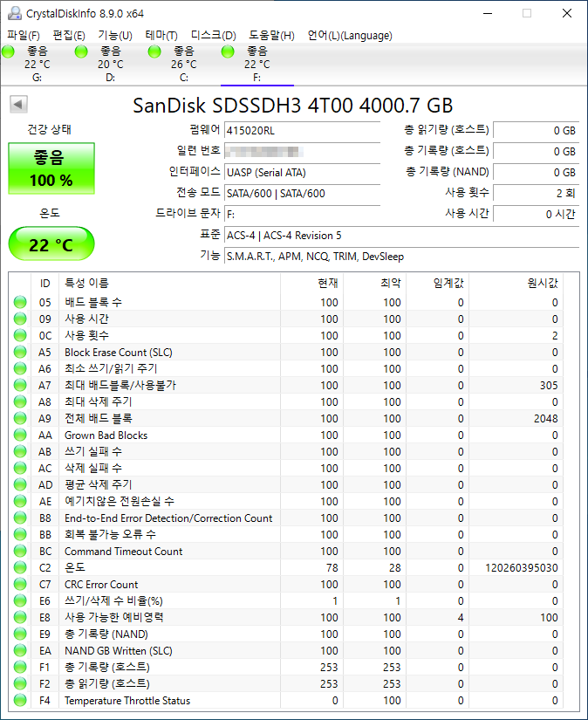
Task: Click the 특성 이름 column header
Action: pyautogui.click(x=169, y=284)
